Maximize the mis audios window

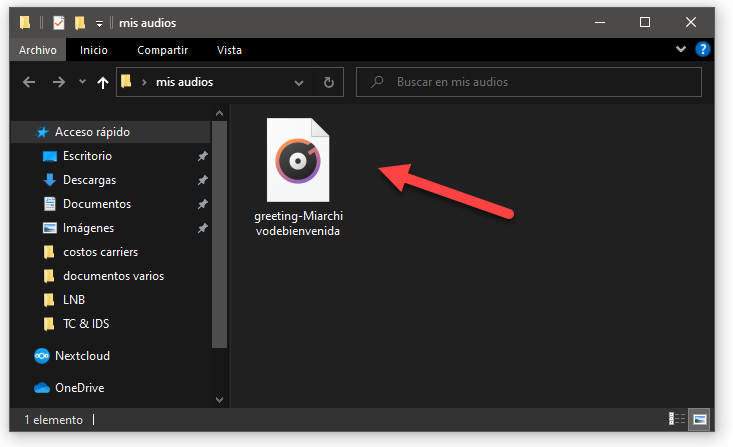pyautogui.click(x=645, y=22)
